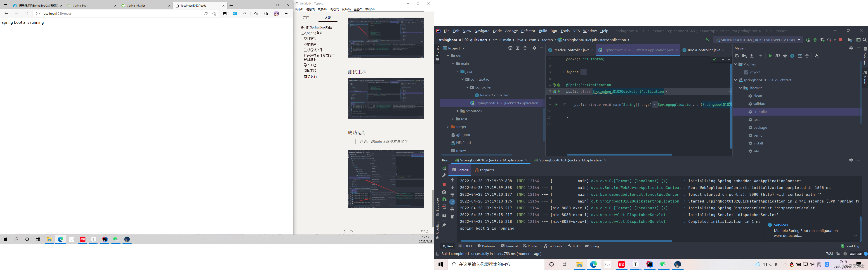Click the clear console trash icon
This screenshot has width=868, height=270.
(452, 216)
